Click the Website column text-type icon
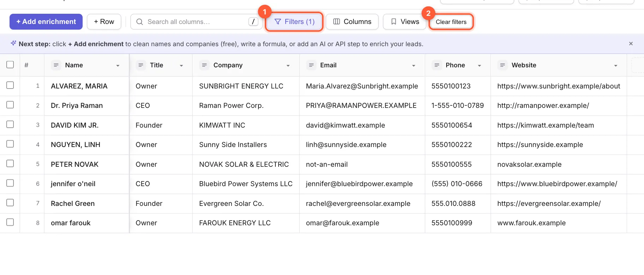Viewport: 644px width, 275px height. pyautogui.click(x=502, y=65)
